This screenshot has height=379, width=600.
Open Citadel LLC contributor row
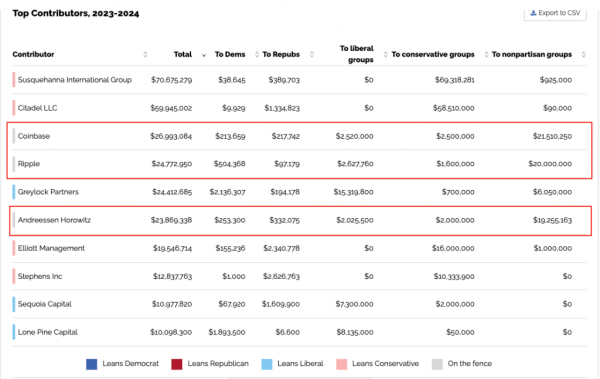37,108
